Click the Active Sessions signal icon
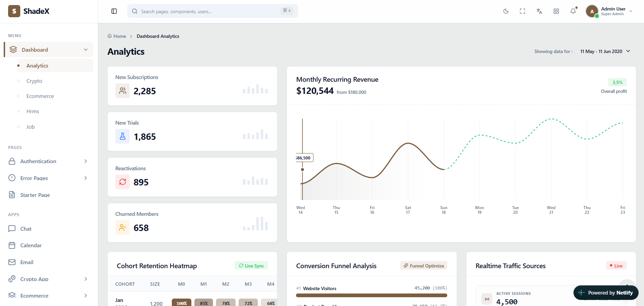 point(487,299)
